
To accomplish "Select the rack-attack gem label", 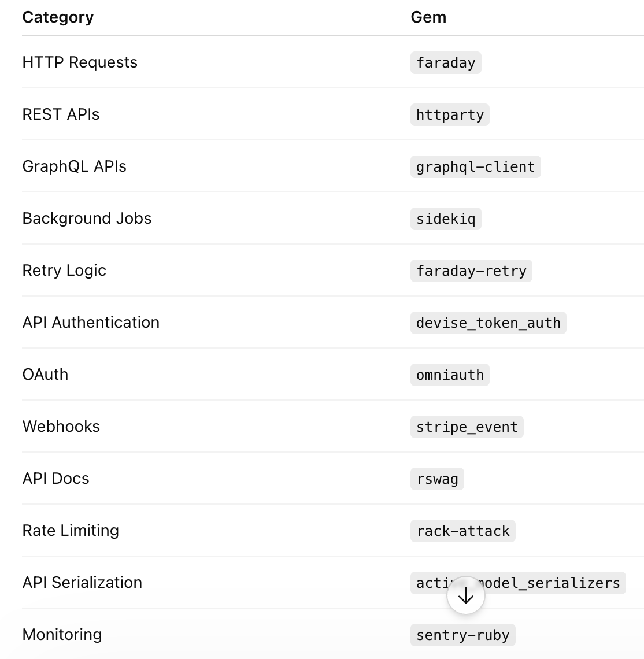I will [x=463, y=531].
